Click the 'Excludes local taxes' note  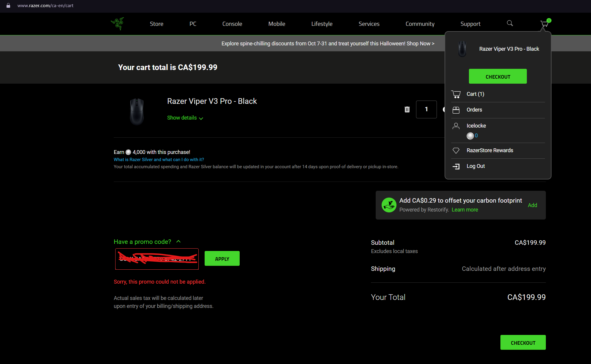394,251
